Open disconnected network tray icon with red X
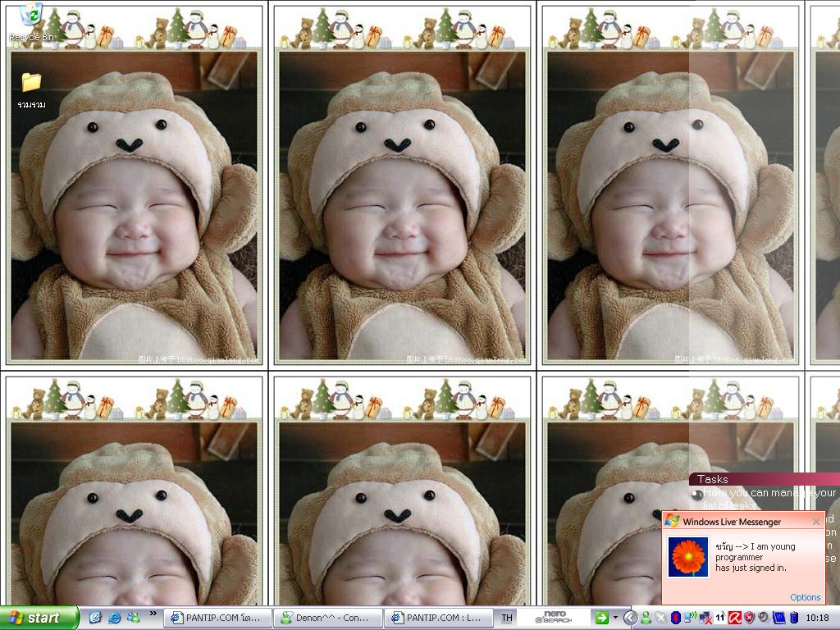The image size is (840, 630). (x=705, y=618)
